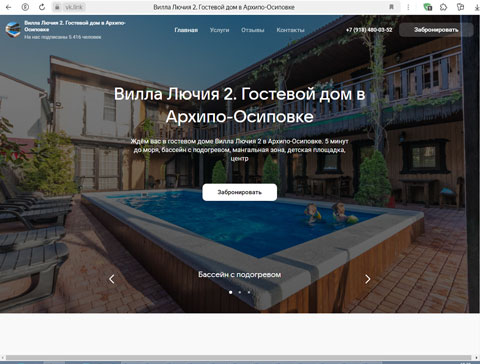Open the tabs sidebar icon in toolbar
480x364 pixels.
460,7
